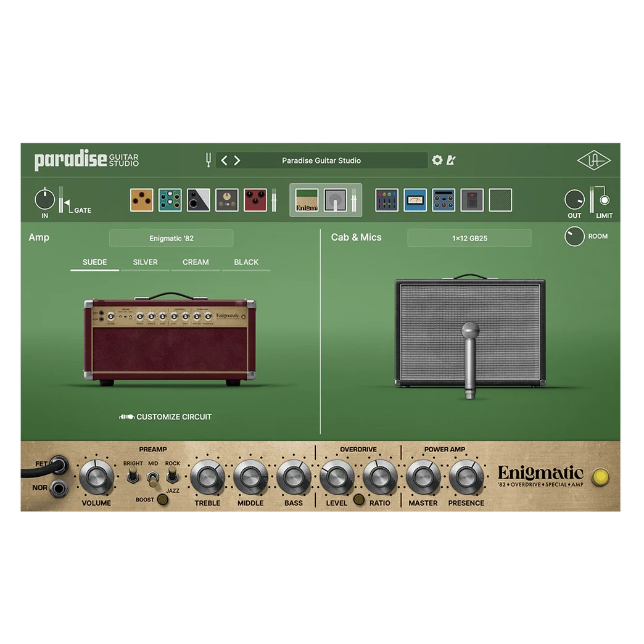Open the Enigmatic '82 amp selector
This screenshot has height=644, width=644.
[x=171, y=238]
